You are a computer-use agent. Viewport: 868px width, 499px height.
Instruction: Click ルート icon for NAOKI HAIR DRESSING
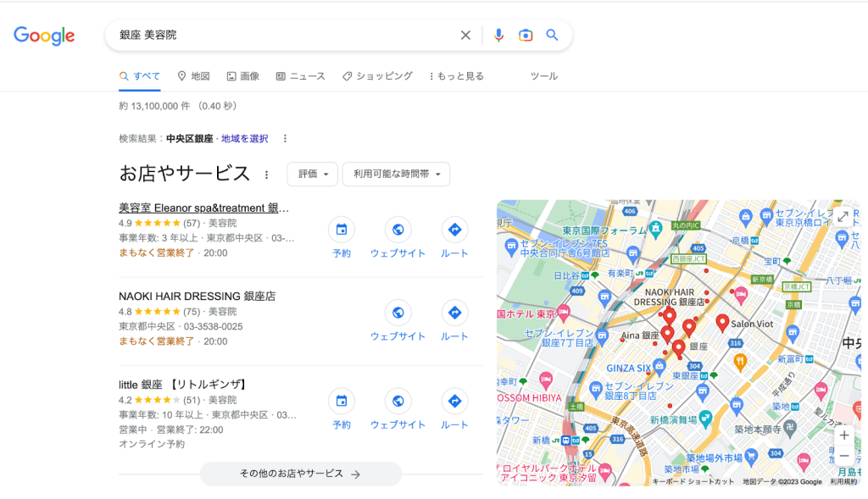click(x=454, y=313)
